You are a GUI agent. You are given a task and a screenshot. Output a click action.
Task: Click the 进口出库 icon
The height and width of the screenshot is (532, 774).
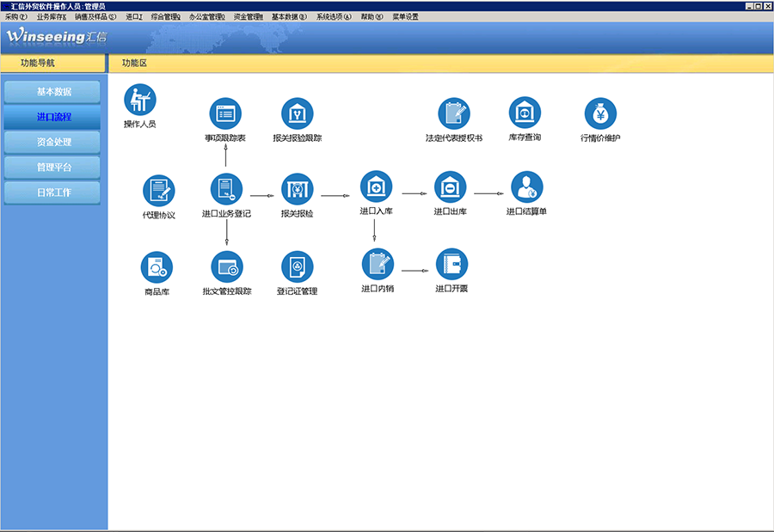tap(450, 187)
